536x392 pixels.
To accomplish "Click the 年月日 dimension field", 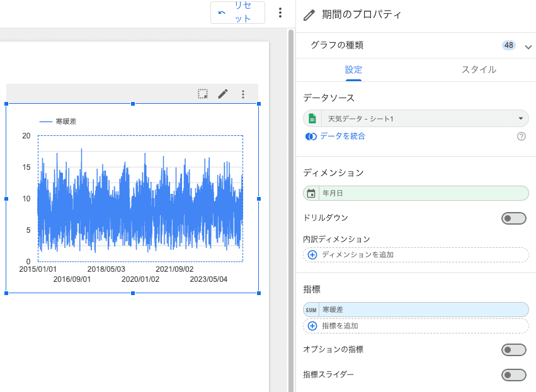I will coord(422,193).
